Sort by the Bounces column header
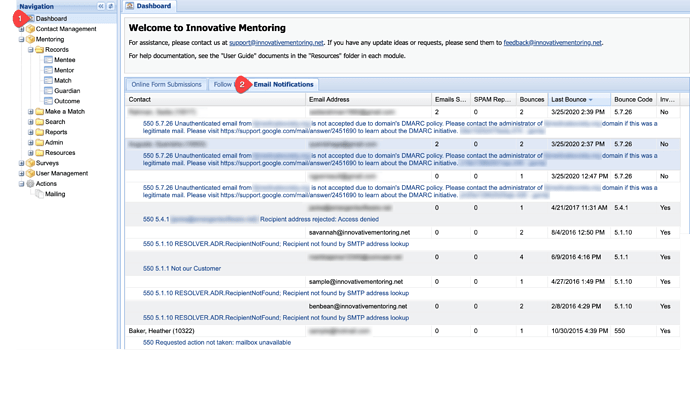 point(532,99)
